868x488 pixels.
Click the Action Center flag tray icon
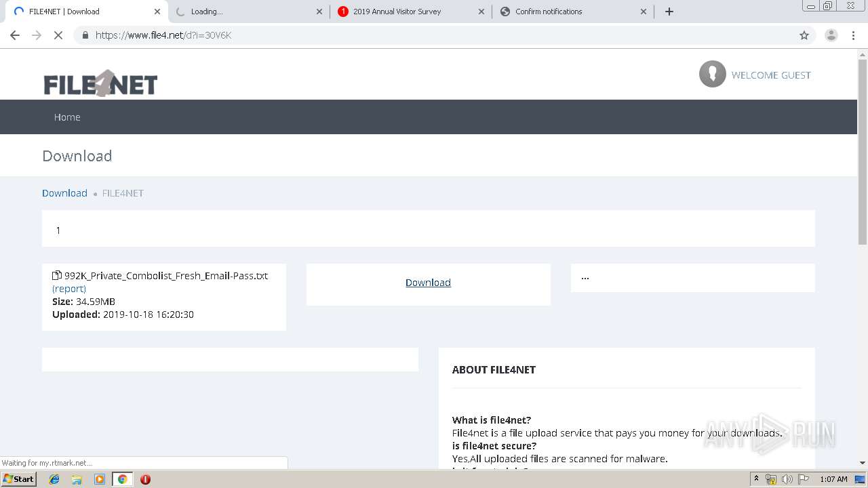[x=803, y=479]
